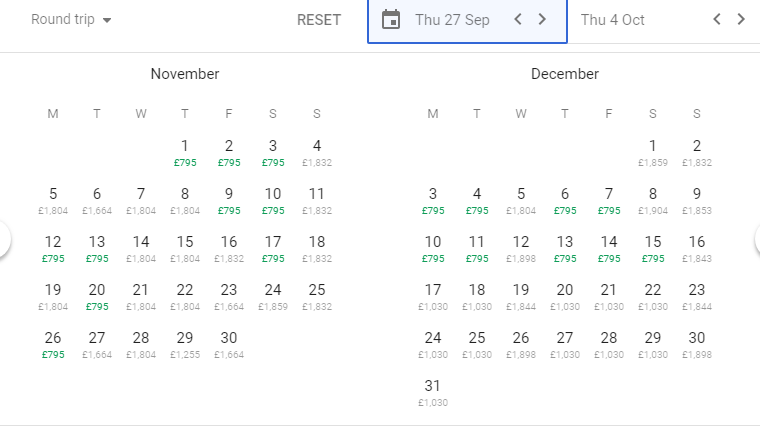760x427 pixels.
Task: Advance departure date with next arrow
Action: (542, 19)
